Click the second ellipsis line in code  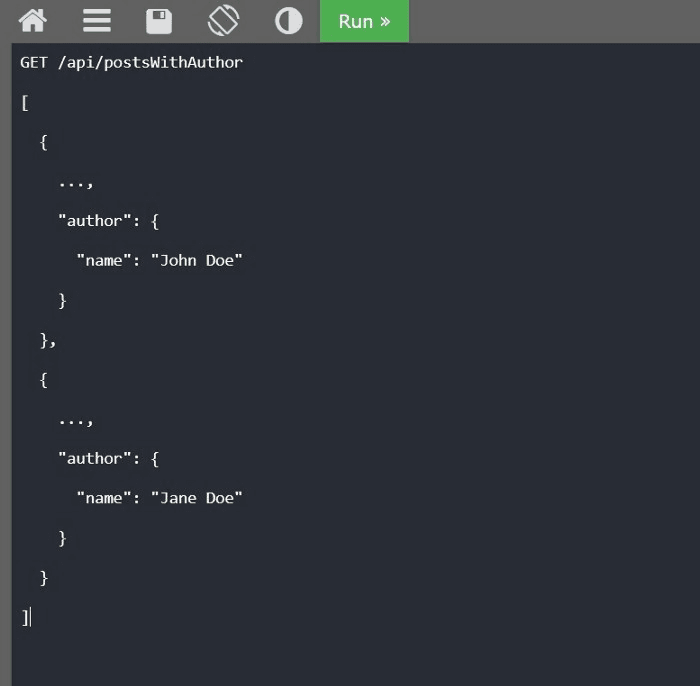coord(75,420)
